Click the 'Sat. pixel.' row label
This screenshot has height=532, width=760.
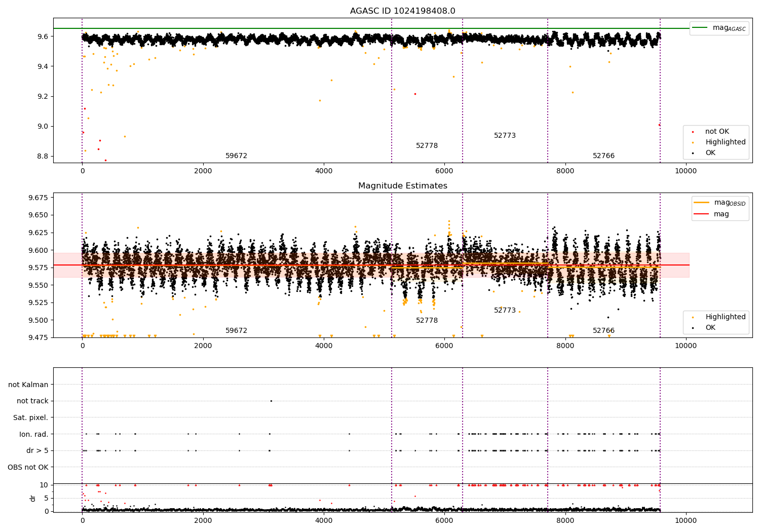(31, 417)
